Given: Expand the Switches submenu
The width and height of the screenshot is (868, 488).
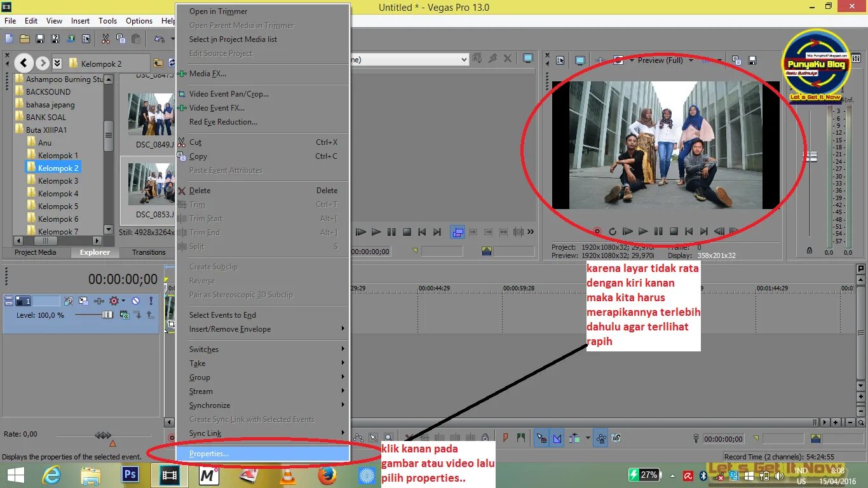Looking at the screenshot, I should [x=263, y=349].
